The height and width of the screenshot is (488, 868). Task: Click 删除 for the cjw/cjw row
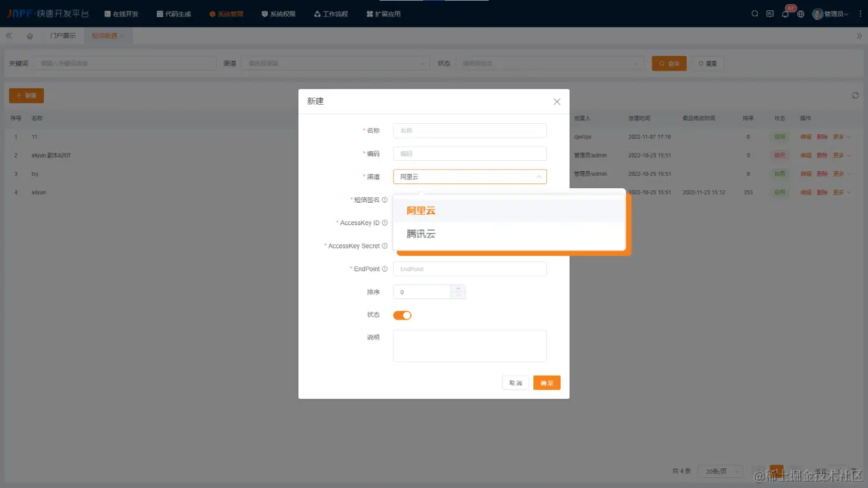pyautogui.click(x=822, y=137)
